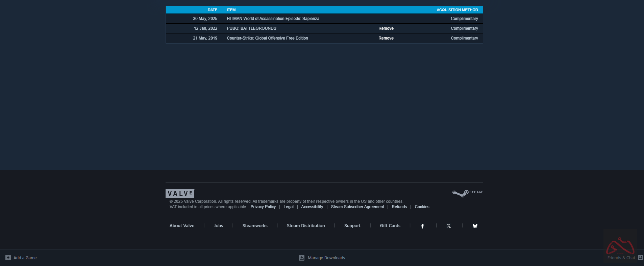This screenshot has width=644, height=266.
Task: Click the Valve logo in footer
Action: click(180, 193)
